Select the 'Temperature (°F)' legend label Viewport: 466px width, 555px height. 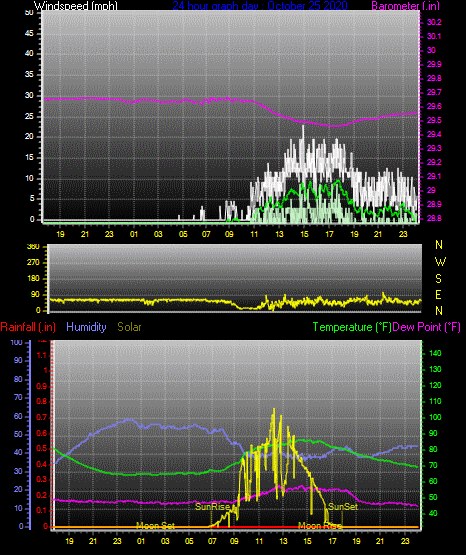point(352,327)
